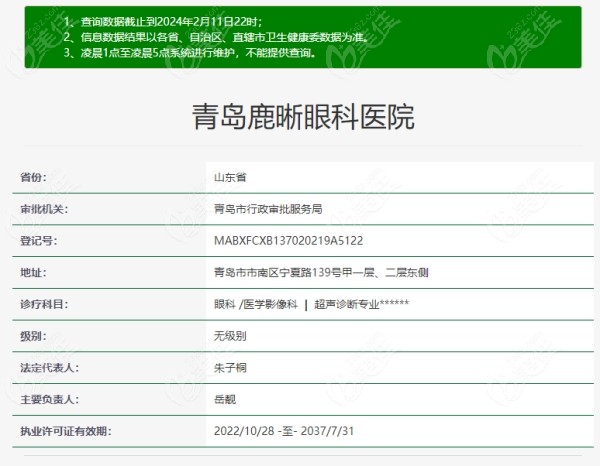Image resolution: width=600 pixels, height=466 pixels.
Task: Select the name 朱子桐
Action: [230, 368]
